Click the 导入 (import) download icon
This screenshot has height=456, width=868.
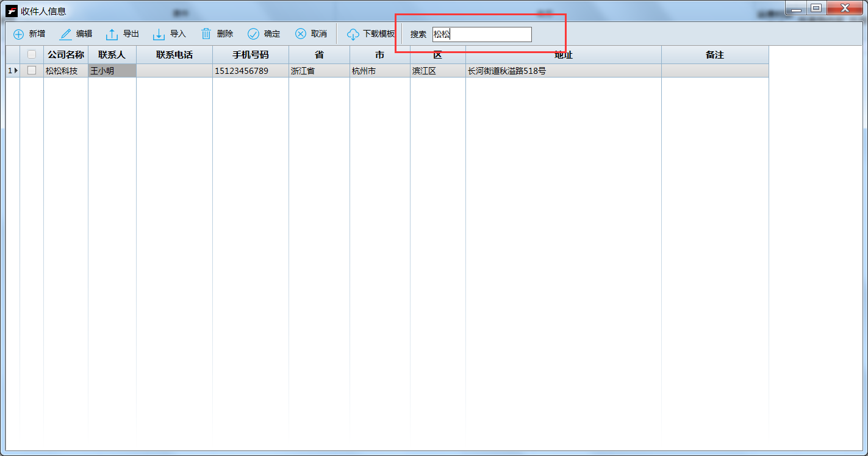coord(159,34)
